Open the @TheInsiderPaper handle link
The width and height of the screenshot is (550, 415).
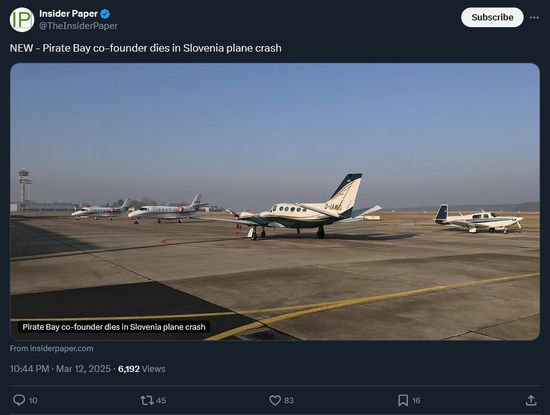click(x=78, y=26)
